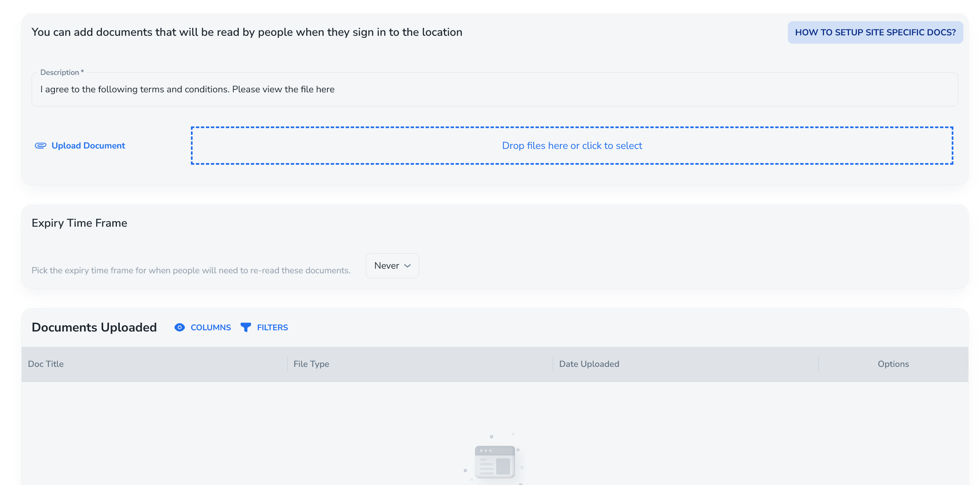Open the FILTERS panel for uploaded documents
The image size is (980, 485).
click(x=264, y=327)
